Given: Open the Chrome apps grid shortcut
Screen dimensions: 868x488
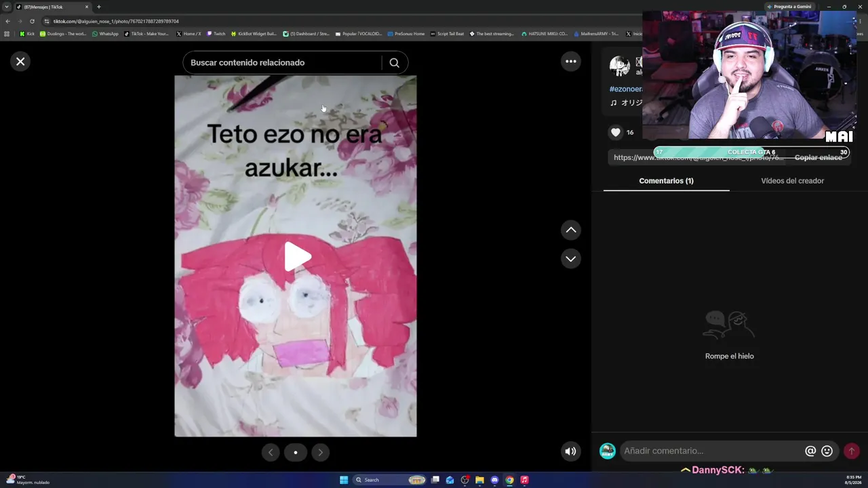Looking at the screenshot, I should click(7, 34).
